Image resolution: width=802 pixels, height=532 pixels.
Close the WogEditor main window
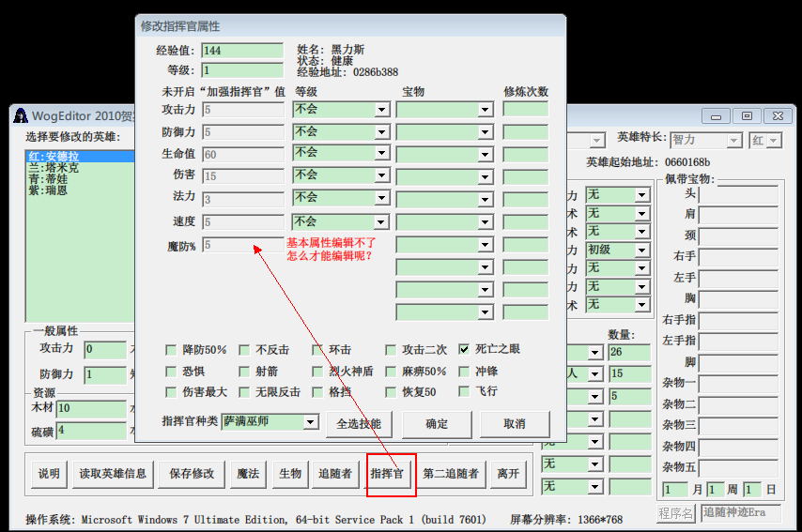coord(778,116)
